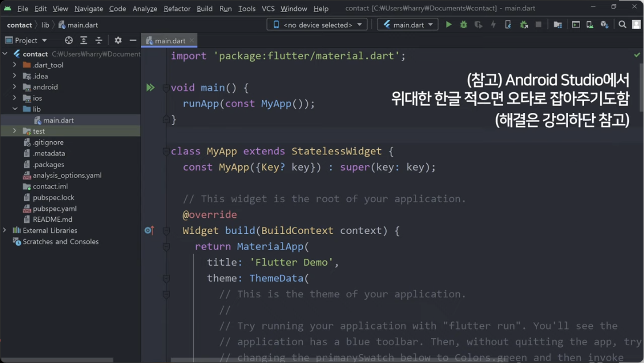Screen dimensions: 644x363
Task: Open the VCS menu
Action: click(x=268, y=8)
